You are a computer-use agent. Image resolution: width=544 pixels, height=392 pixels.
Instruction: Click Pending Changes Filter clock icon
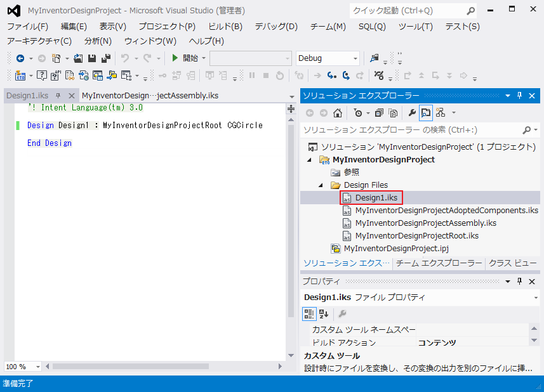click(357, 113)
